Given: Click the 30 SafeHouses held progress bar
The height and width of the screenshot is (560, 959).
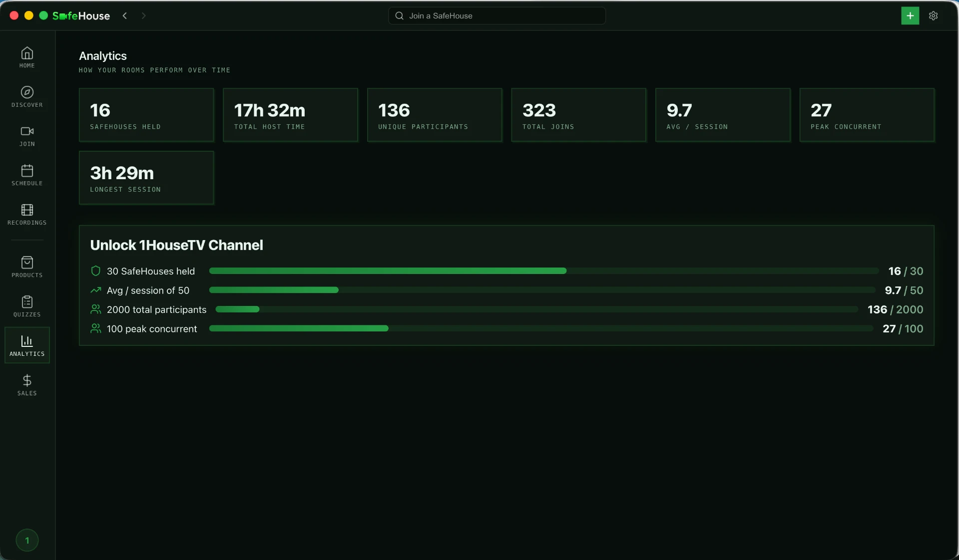Looking at the screenshot, I should click(x=544, y=271).
